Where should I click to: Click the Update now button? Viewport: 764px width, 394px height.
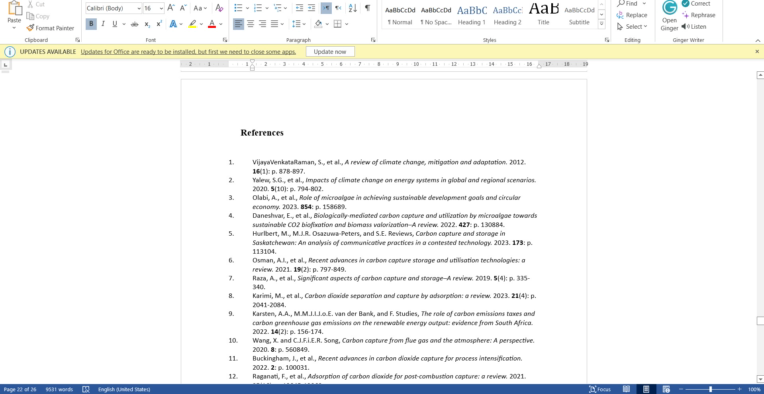pyautogui.click(x=330, y=52)
